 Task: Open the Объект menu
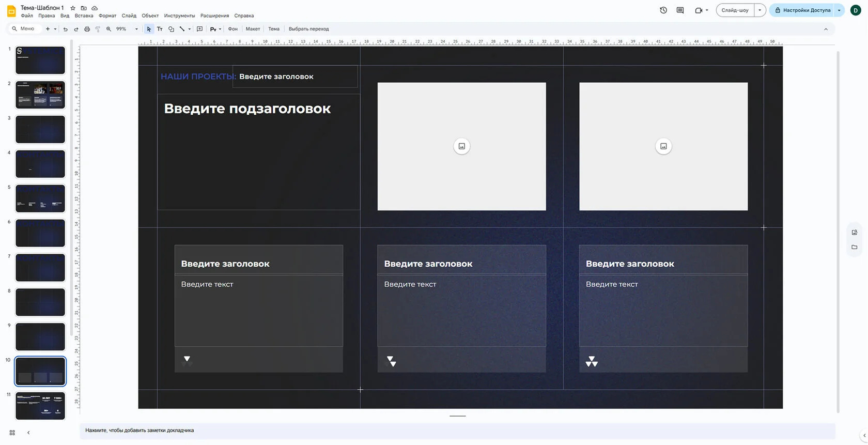tap(150, 16)
